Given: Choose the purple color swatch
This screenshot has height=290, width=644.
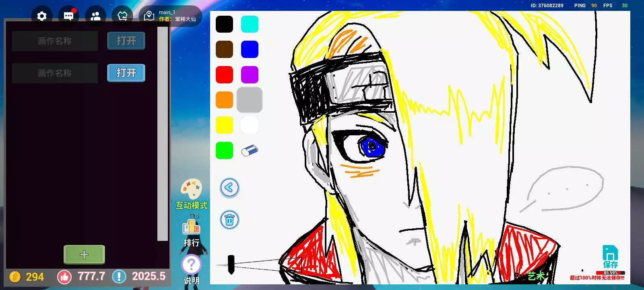Looking at the screenshot, I should click(x=250, y=75).
